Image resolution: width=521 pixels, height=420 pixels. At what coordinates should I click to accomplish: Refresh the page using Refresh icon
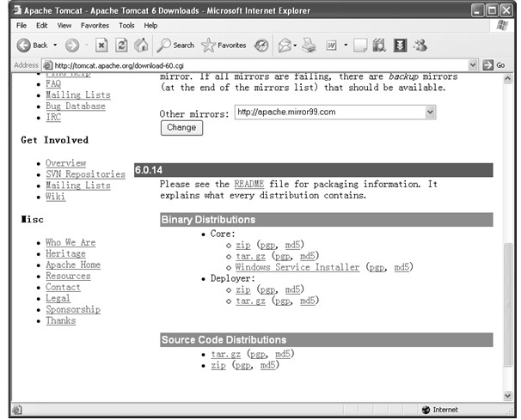tap(121, 46)
